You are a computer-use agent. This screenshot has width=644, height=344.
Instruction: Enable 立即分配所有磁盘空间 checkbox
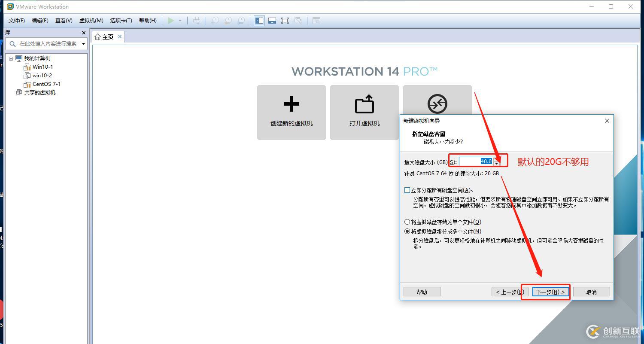pyautogui.click(x=407, y=190)
